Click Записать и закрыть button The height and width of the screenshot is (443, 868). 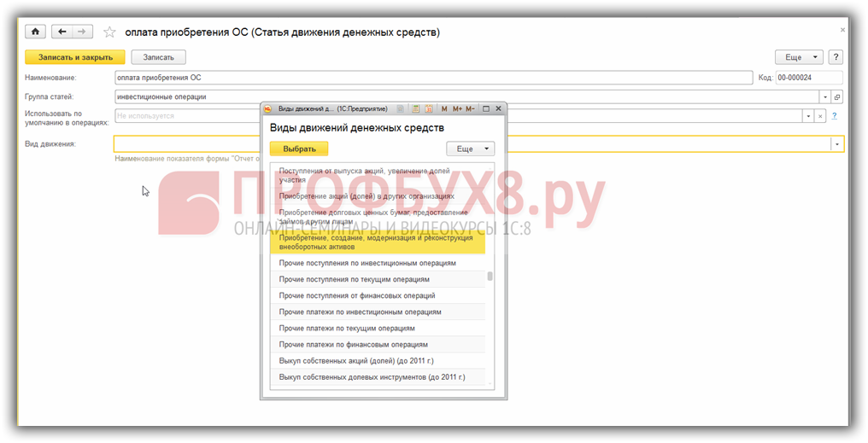[x=75, y=57]
